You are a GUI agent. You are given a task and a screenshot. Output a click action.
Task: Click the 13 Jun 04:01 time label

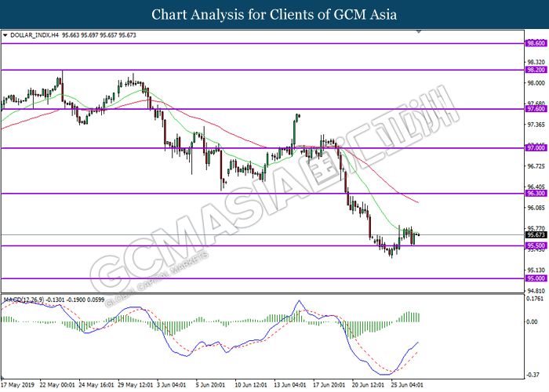pos(290,385)
